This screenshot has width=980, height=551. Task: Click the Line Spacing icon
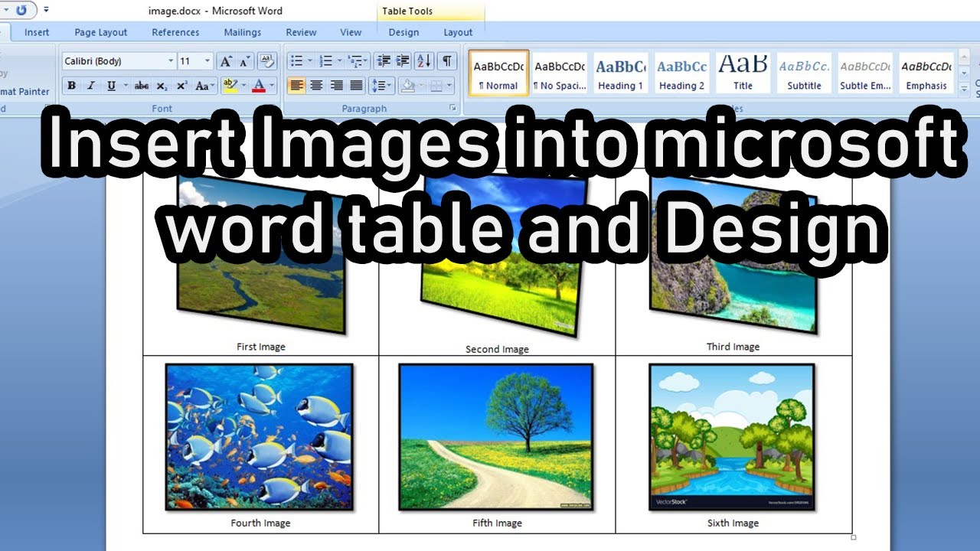(381, 86)
